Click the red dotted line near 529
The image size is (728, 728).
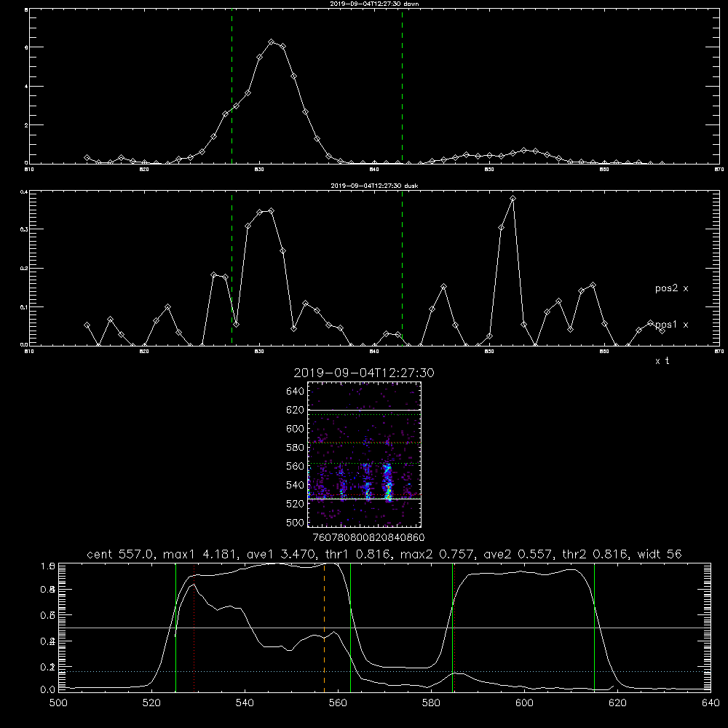[194, 627]
